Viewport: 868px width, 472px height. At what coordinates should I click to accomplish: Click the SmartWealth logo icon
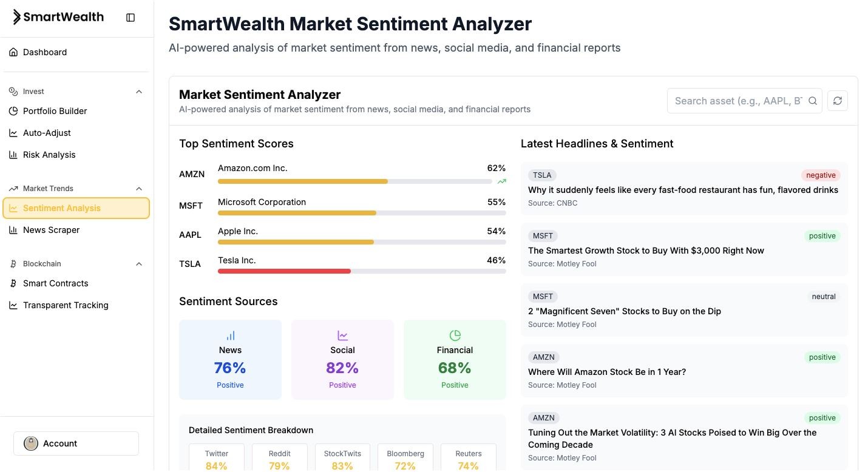(x=17, y=17)
